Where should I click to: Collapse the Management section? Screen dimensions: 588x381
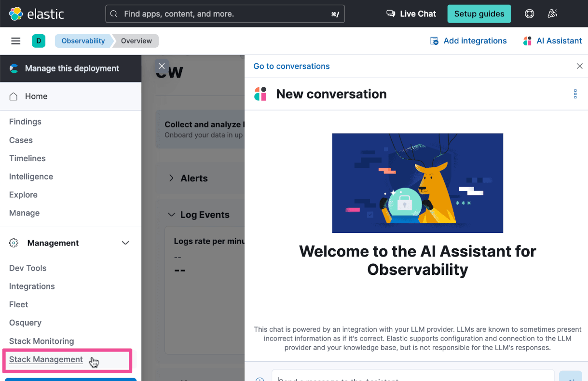click(125, 243)
